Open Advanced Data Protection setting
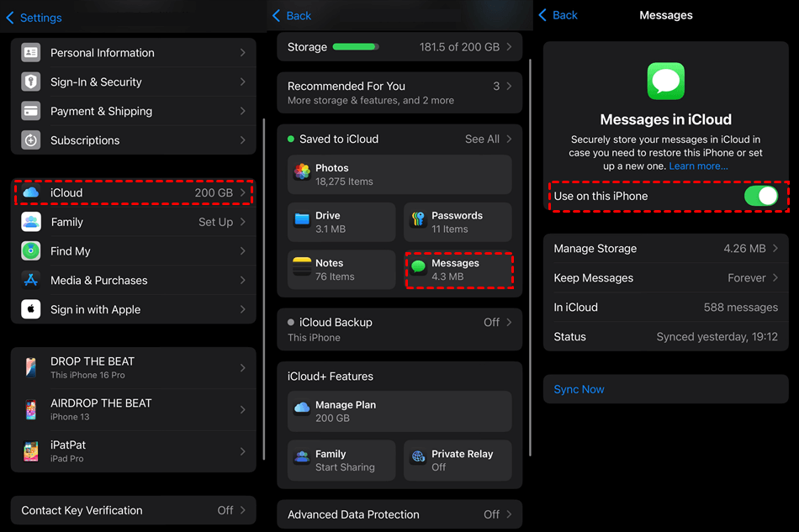Screen dimensions: 799x532 399,514
